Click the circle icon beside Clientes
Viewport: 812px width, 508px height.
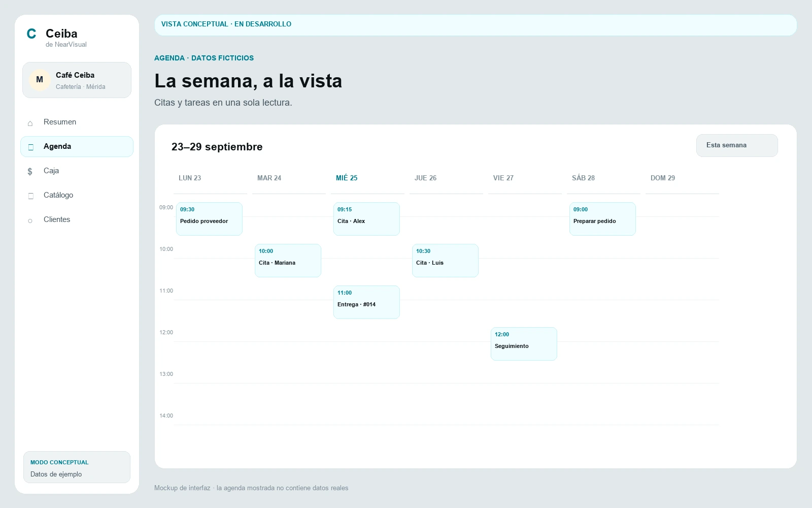(30, 220)
